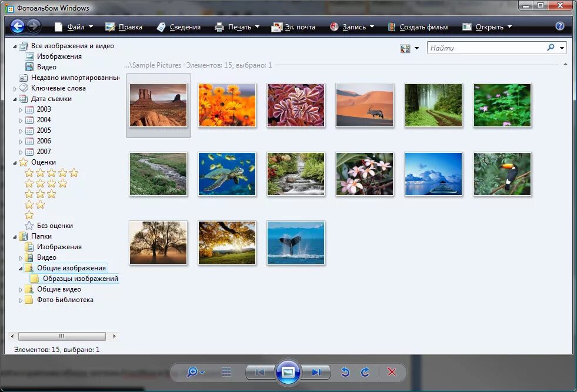Viewport: 577px width, 392px height.
Task: Select the 2004 date entry
Action: pyautogui.click(x=44, y=120)
